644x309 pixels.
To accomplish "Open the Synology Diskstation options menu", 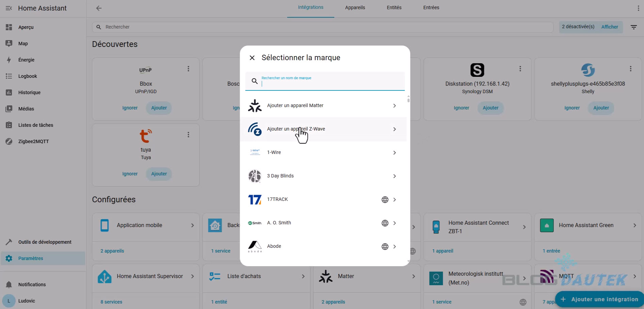I will tap(520, 69).
